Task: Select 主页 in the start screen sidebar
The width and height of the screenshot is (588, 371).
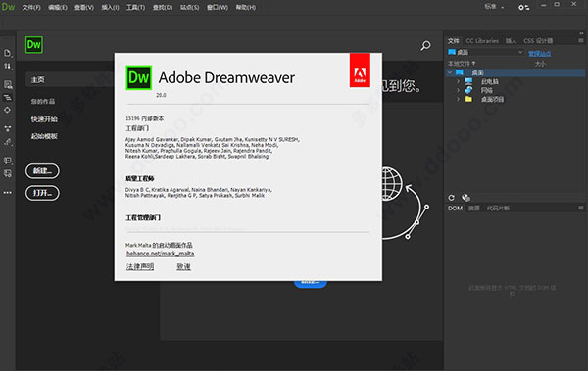Action: [70, 80]
